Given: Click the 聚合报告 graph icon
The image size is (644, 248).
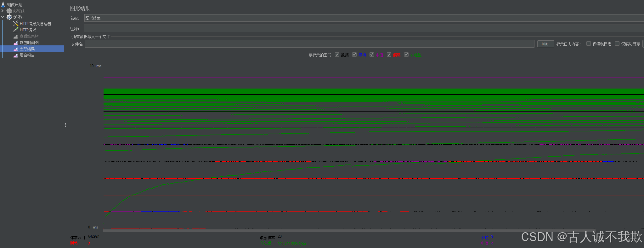Looking at the screenshot, I should click(15, 55).
